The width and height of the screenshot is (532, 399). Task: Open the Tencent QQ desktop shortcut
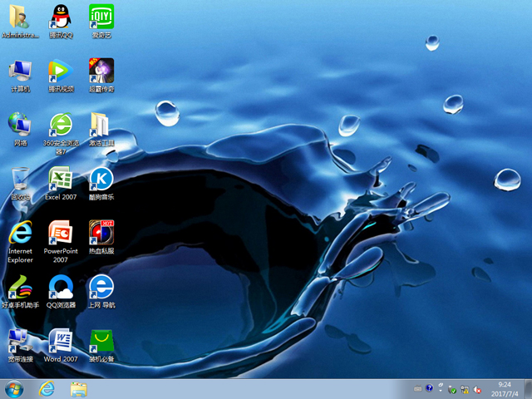click(60, 17)
